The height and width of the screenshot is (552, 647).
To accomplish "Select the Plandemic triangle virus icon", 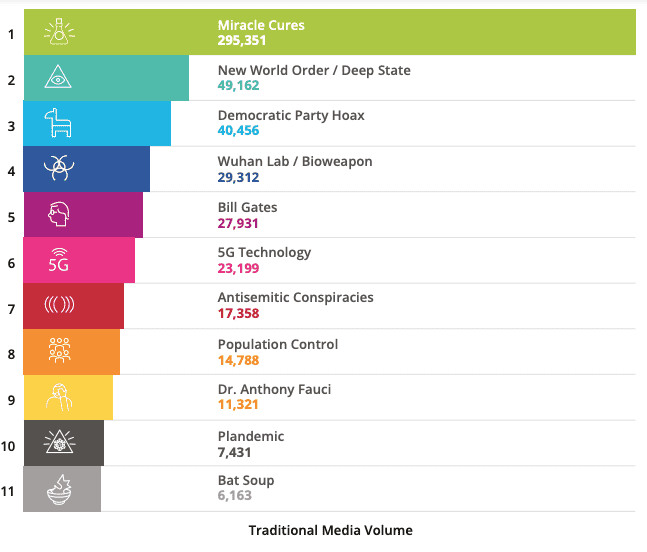I will (x=59, y=442).
